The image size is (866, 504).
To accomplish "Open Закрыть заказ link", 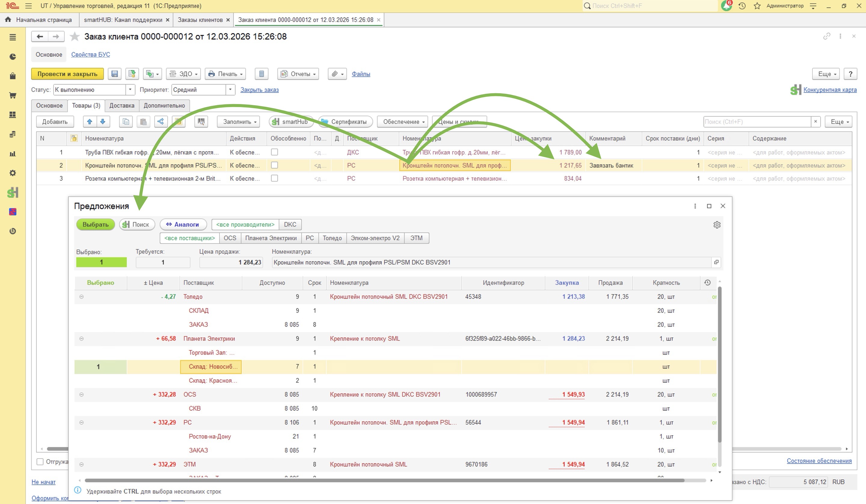I will [259, 90].
